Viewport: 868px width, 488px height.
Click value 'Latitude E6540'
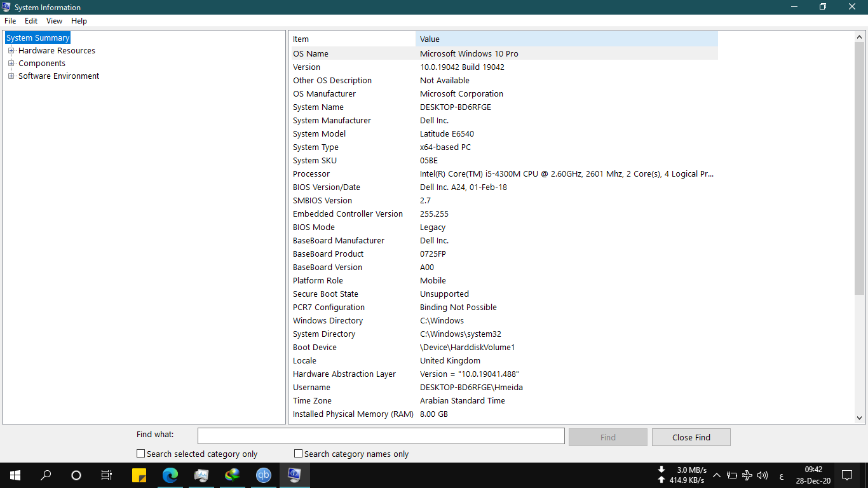click(447, 134)
